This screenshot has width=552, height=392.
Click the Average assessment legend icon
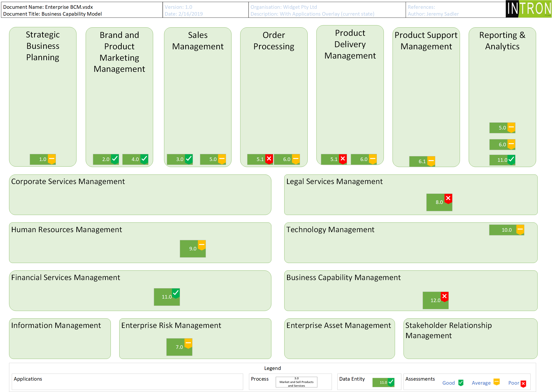click(496, 382)
